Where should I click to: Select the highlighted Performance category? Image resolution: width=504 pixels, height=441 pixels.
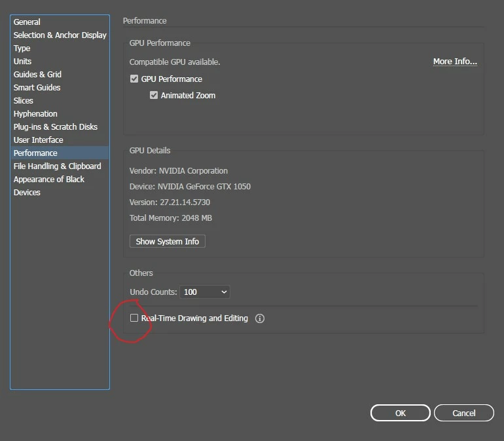(60, 153)
